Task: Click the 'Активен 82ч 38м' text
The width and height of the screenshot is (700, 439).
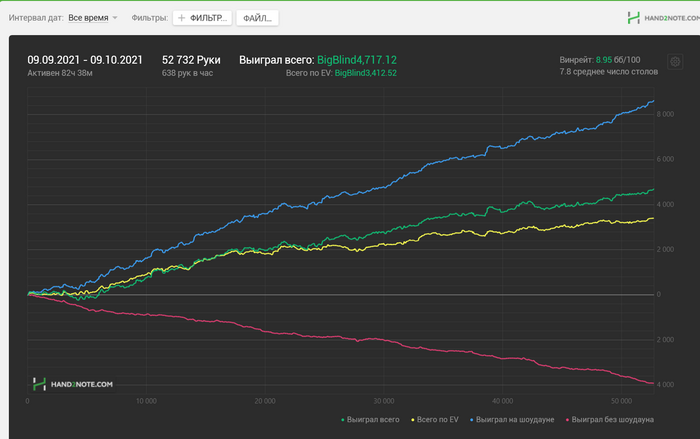Action: pos(60,73)
